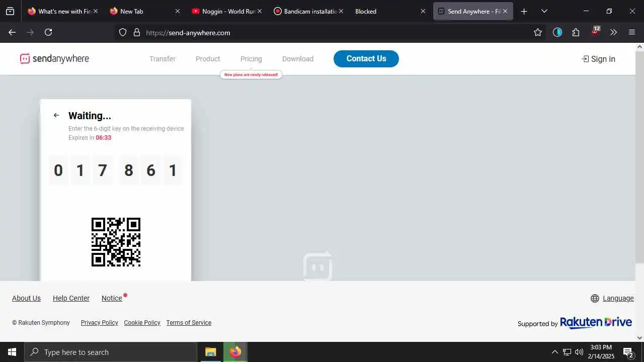Click the key digit 8
Screen dimensions: 644x362
click(129, 170)
